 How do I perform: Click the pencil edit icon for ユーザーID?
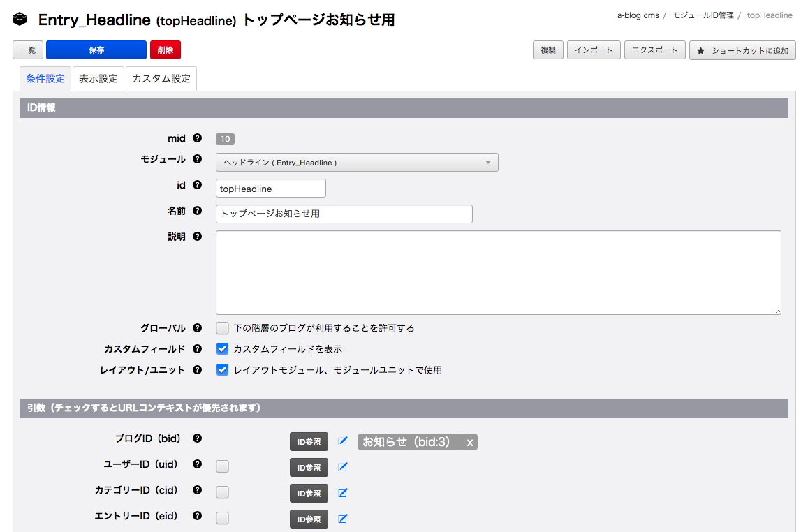(343, 467)
